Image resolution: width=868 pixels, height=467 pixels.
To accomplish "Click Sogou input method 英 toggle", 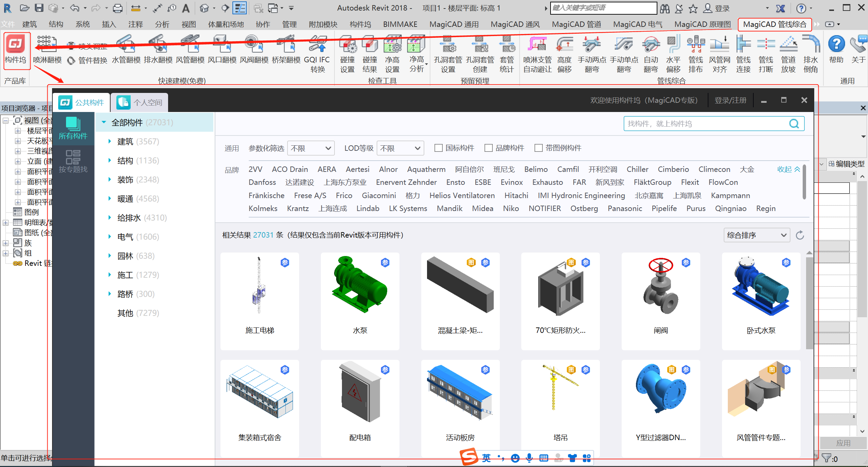I will 486,458.
